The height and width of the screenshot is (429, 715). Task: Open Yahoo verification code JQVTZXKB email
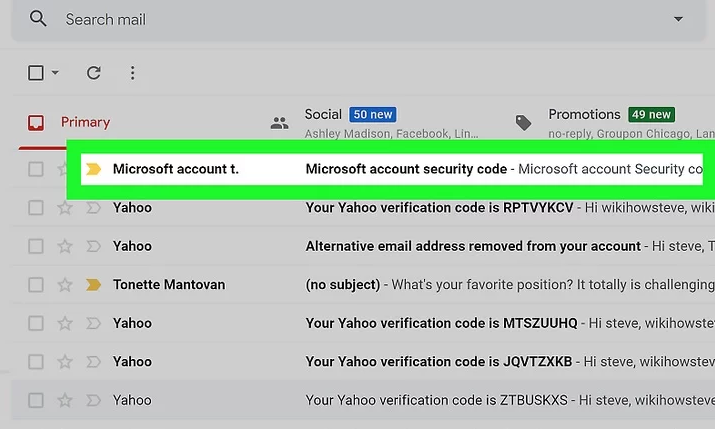[439, 362]
